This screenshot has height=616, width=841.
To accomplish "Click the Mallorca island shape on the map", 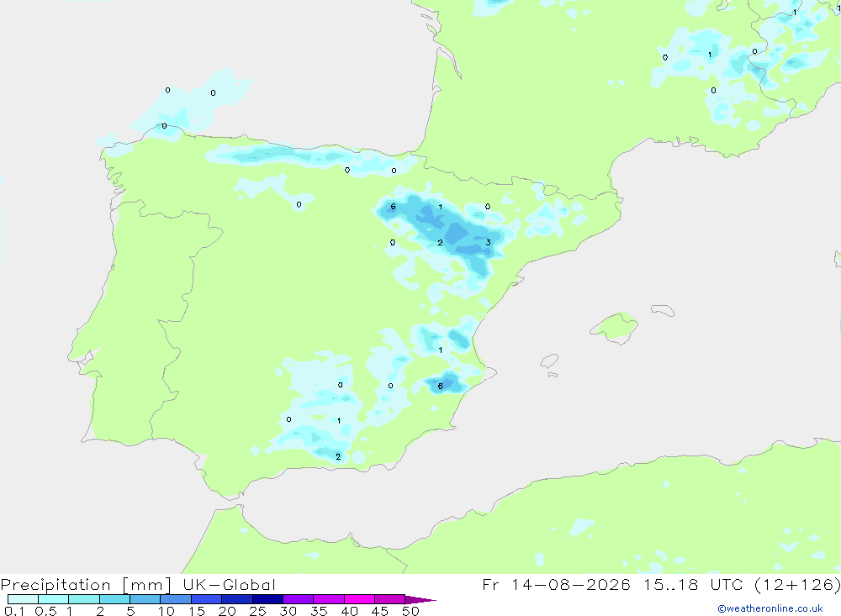I will [614, 327].
